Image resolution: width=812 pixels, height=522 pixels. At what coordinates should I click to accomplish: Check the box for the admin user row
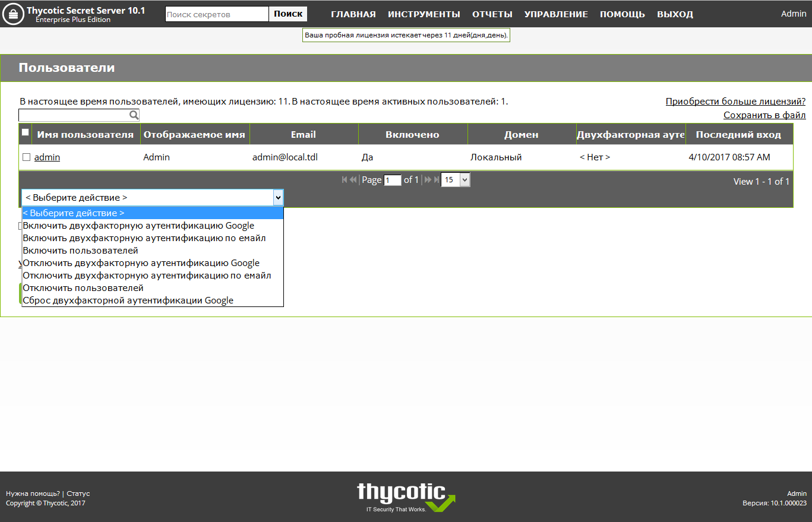click(26, 157)
